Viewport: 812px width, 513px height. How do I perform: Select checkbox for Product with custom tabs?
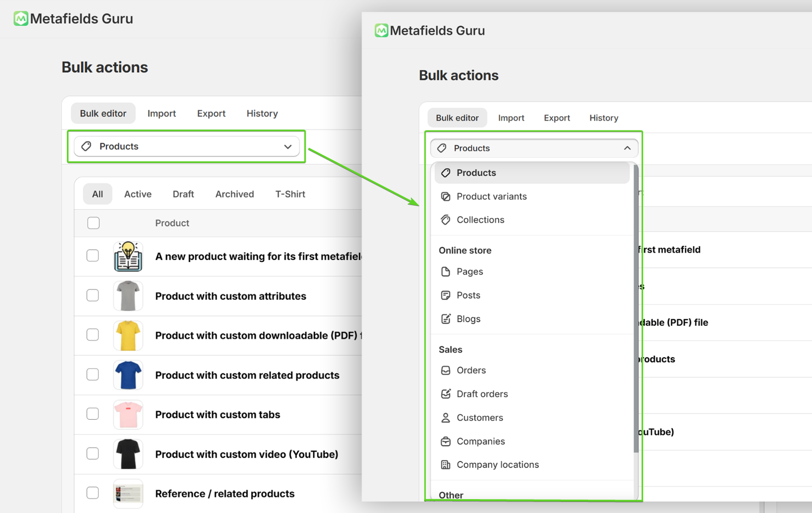click(x=93, y=414)
